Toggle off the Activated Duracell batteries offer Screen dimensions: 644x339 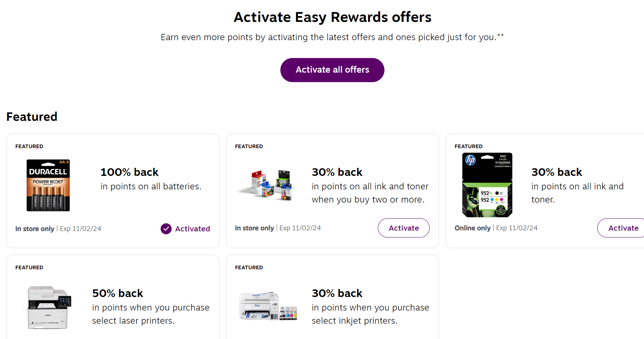click(x=185, y=228)
